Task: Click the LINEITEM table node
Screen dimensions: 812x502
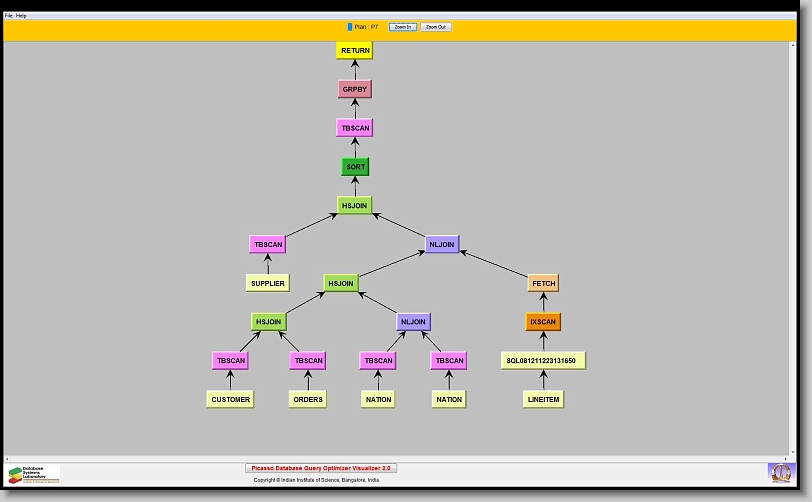Action: (543, 399)
